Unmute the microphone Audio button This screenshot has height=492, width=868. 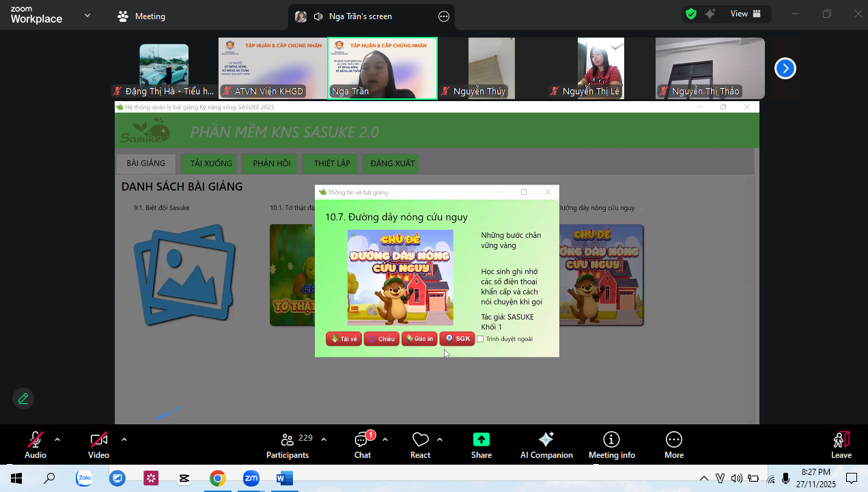[36, 444]
